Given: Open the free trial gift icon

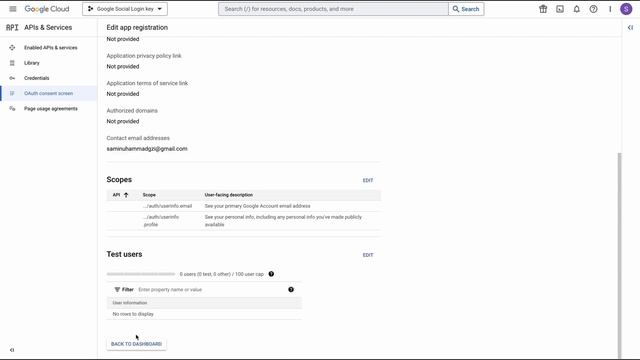Looking at the screenshot, I should [x=543, y=9].
